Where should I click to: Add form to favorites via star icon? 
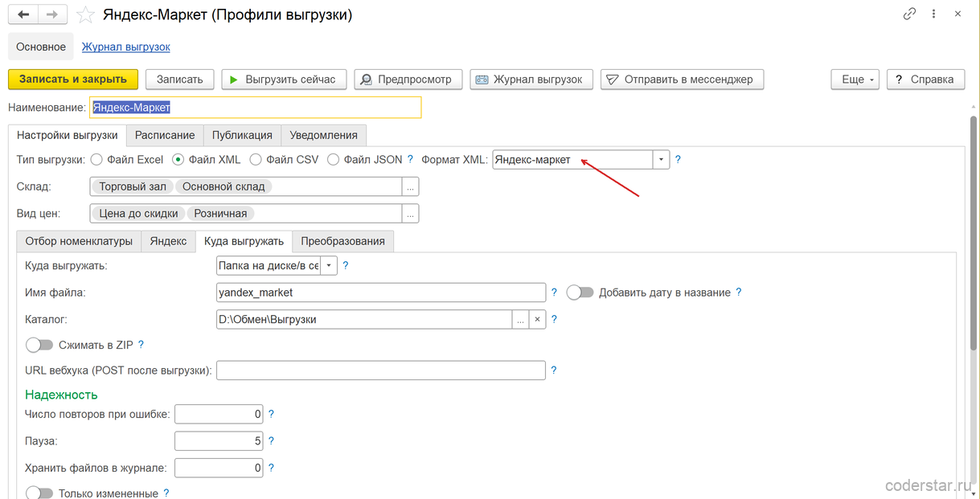(86, 14)
